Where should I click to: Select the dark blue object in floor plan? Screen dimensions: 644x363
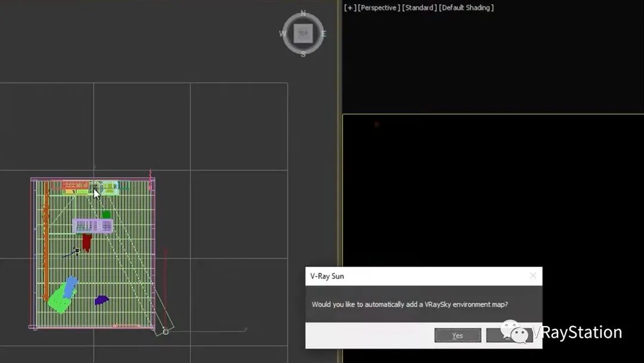coord(101,300)
